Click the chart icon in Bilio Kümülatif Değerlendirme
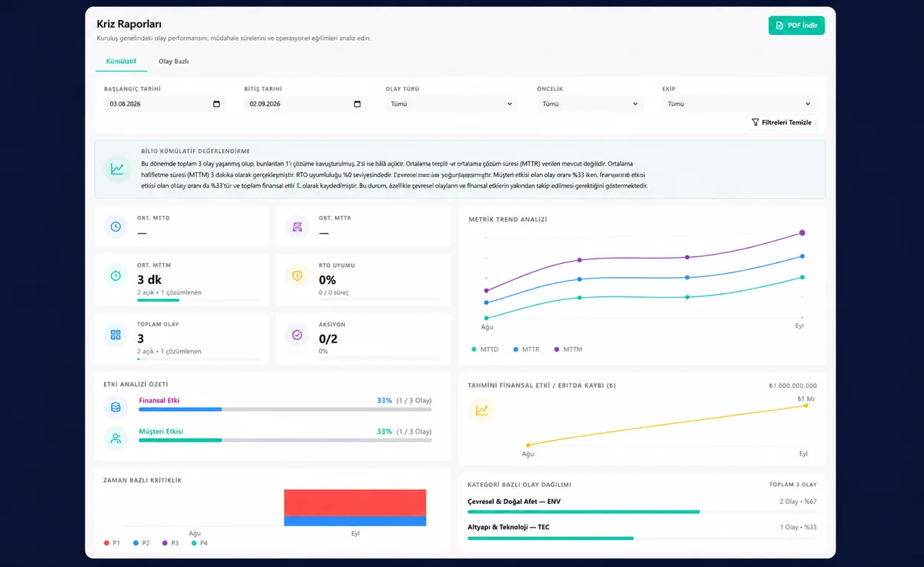The width and height of the screenshot is (924, 567). 117,169
